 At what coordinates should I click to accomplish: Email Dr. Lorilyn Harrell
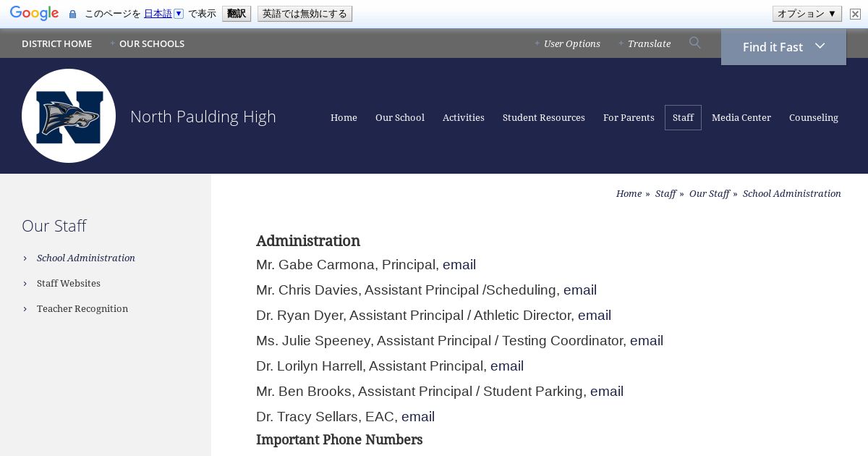click(507, 366)
